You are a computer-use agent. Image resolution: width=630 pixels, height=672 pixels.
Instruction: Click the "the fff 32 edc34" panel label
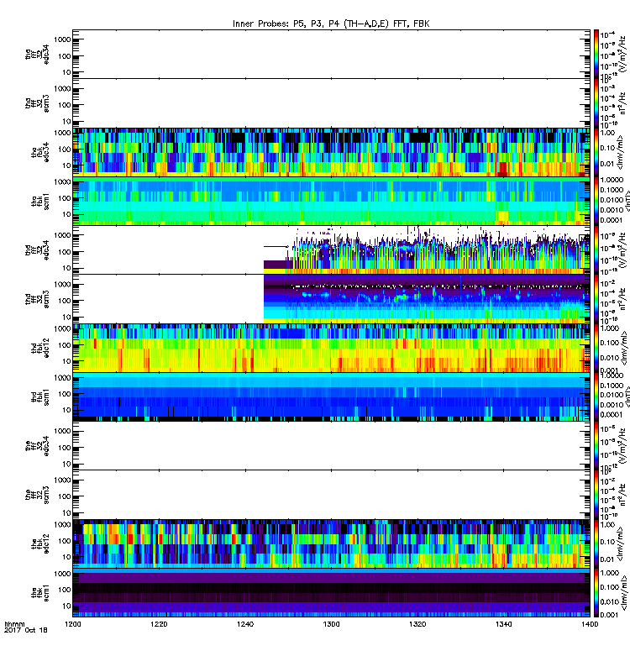tap(37, 446)
